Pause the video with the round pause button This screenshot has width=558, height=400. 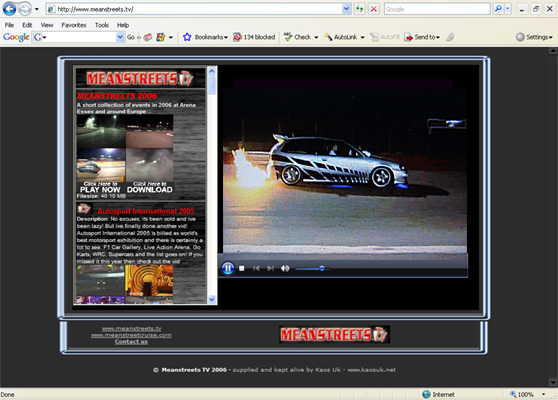228,268
